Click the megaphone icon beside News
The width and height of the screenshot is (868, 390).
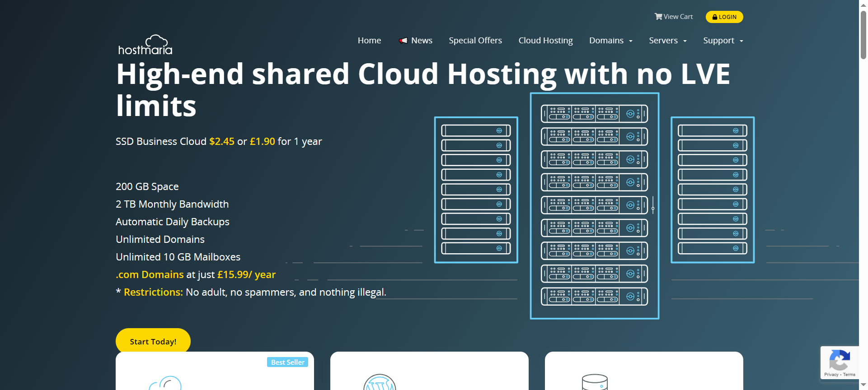click(403, 41)
